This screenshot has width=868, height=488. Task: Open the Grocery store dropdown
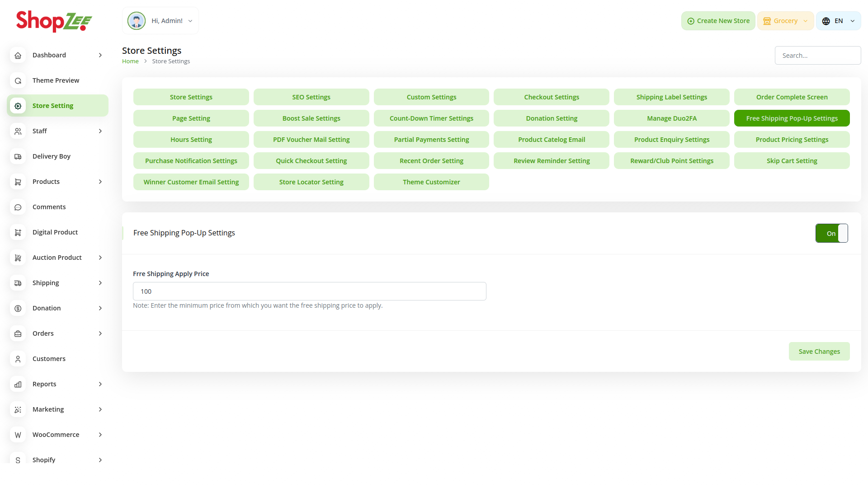(x=785, y=21)
